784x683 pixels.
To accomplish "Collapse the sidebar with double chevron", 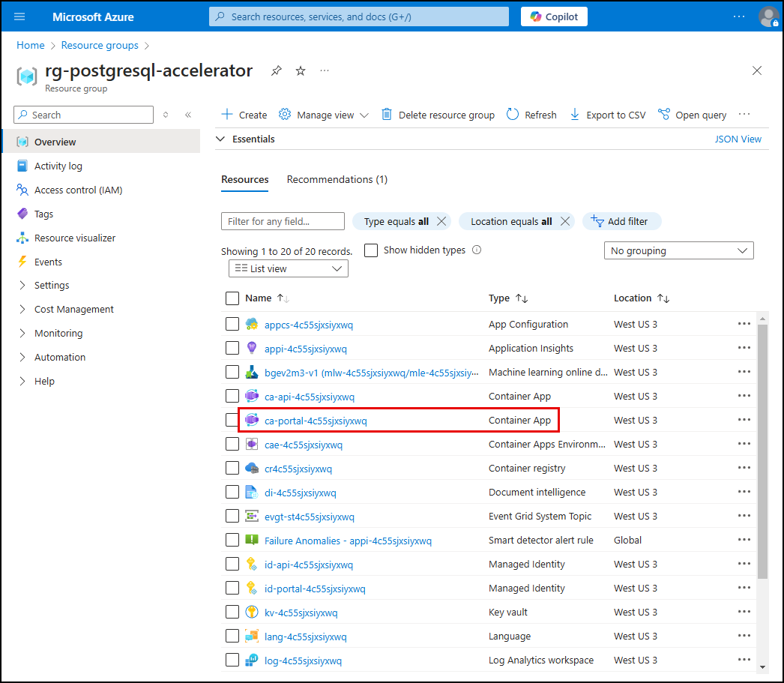I will (x=188, y=115).
